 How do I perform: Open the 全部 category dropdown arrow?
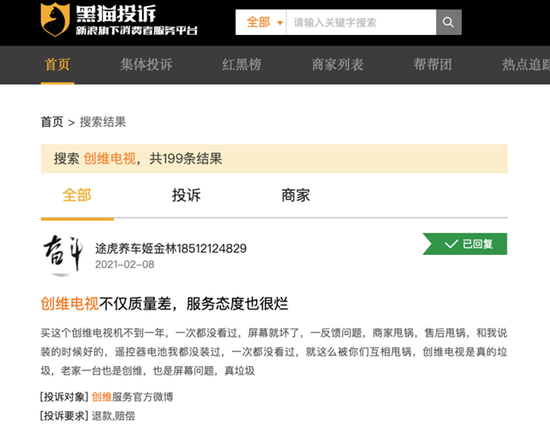tap(280, 23)
